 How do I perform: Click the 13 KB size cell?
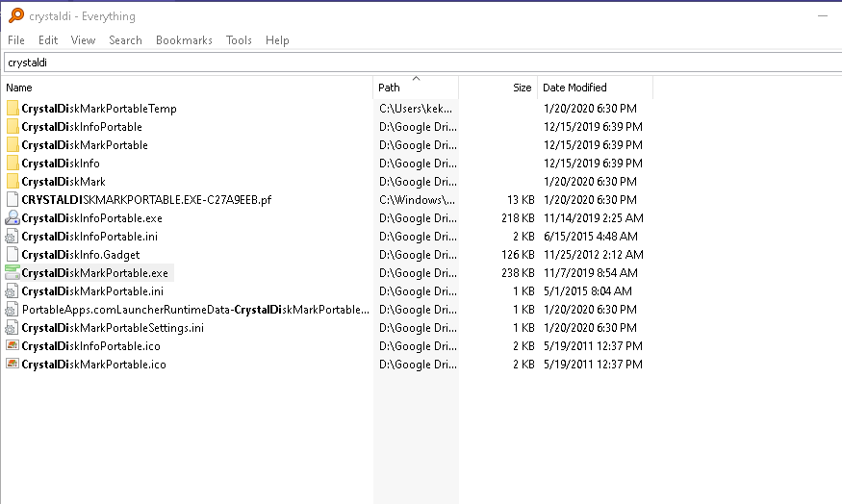tap(521, 200)
